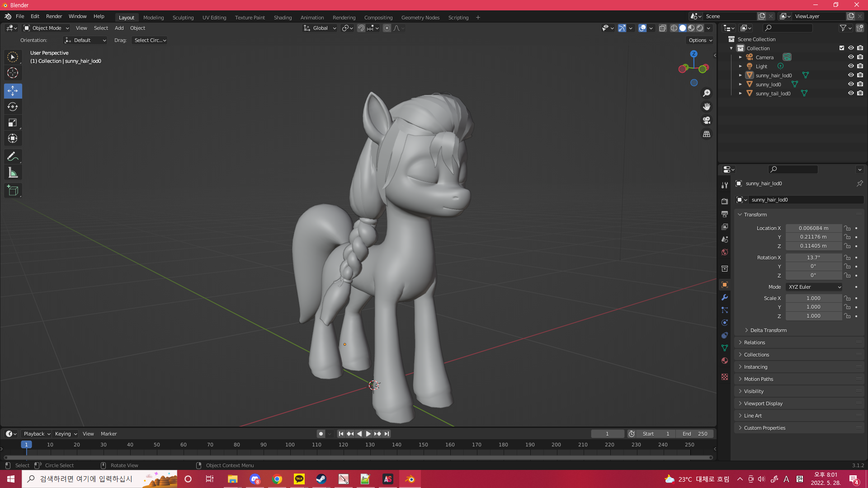Switch to the Sculpting workspace tab
Screen dimensions: 868x488
tap(183, 18)
